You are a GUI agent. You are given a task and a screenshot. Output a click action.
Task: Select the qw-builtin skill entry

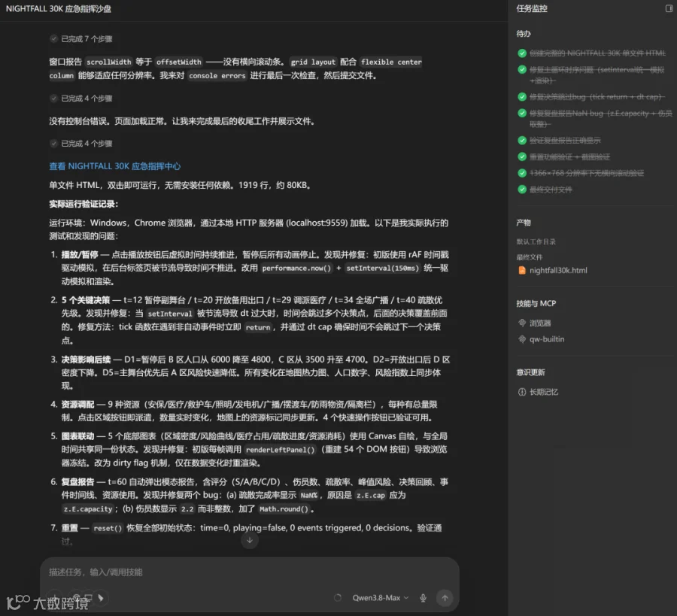542,339
